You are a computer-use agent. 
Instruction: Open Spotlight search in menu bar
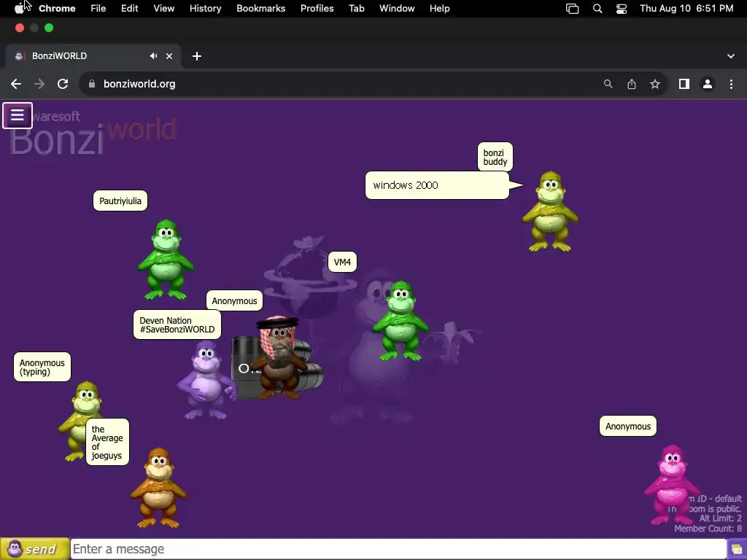[597, 9]
